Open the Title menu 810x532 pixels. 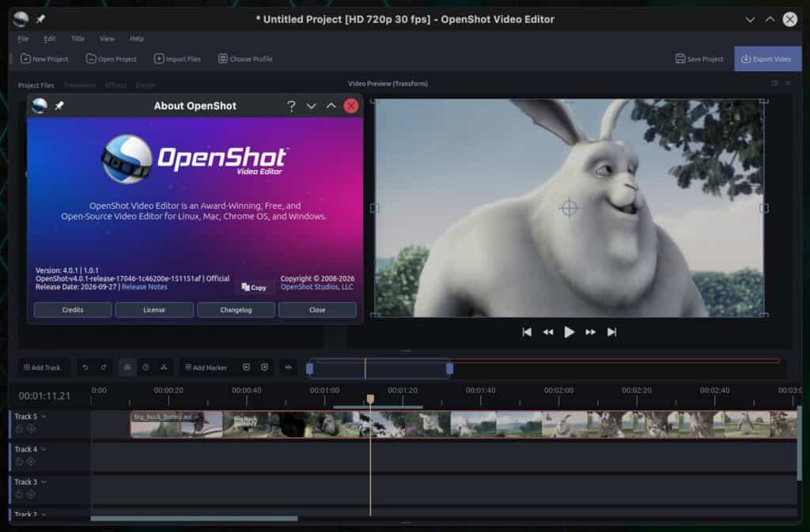point(78,39)
